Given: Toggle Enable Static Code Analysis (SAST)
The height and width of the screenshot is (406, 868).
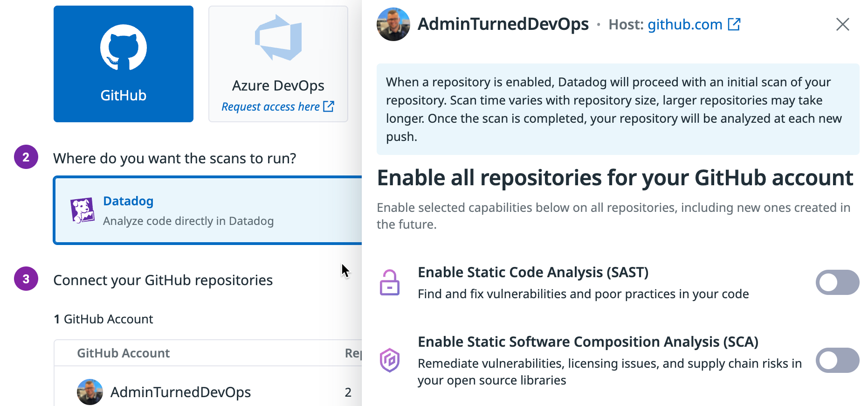Looking at the screenshot, I should coord(837,282).
